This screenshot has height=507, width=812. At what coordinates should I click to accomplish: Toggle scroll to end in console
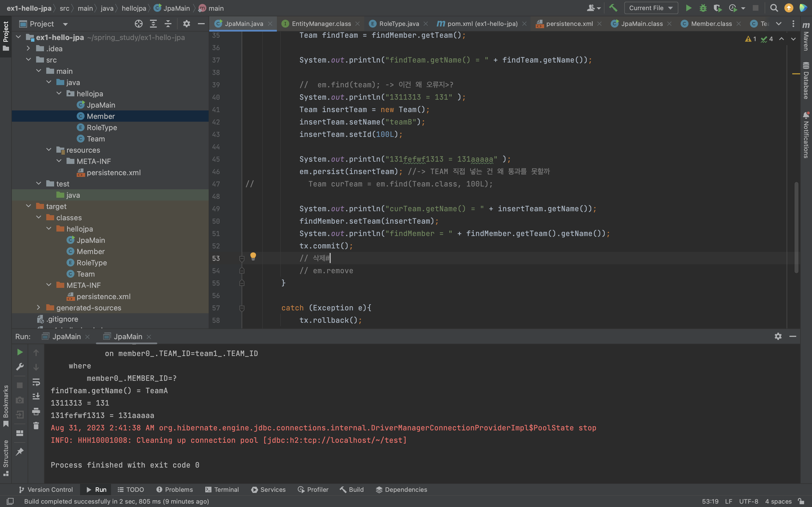[36, 396]
